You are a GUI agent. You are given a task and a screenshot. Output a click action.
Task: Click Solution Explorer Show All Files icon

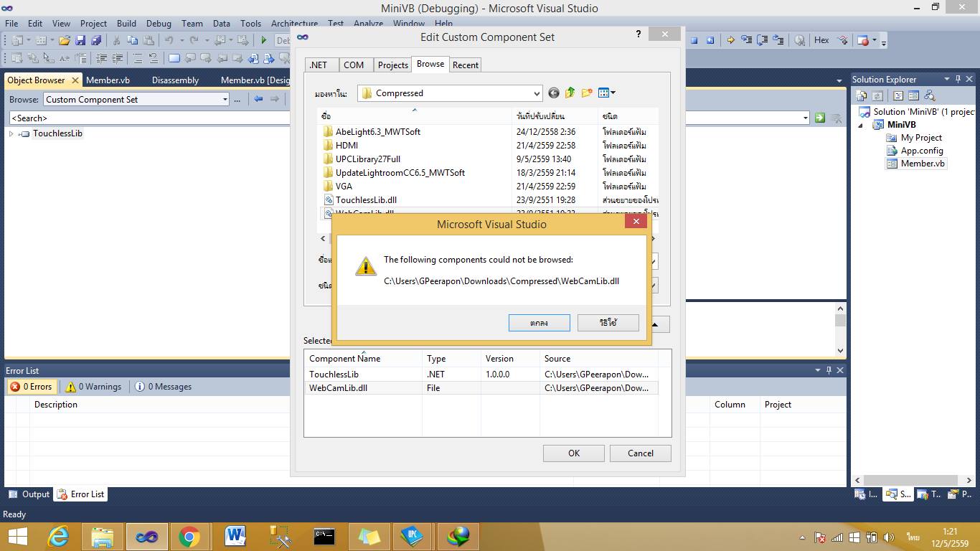click(x=861, y=95)
